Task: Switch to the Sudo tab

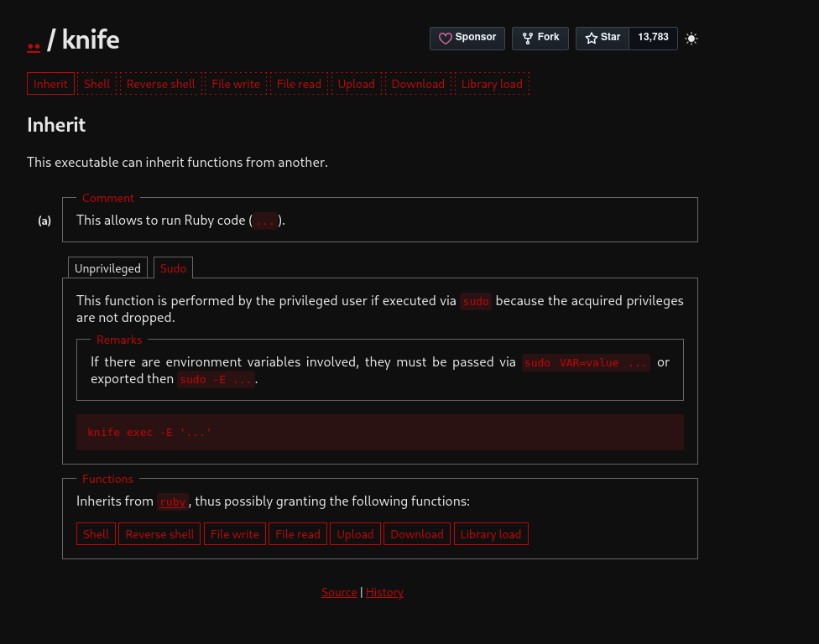Action: click(173, 268)
